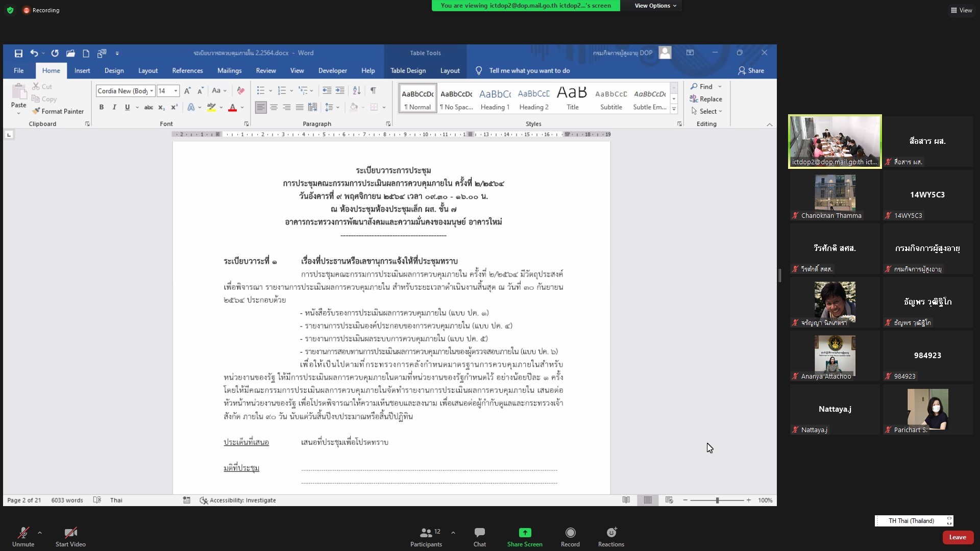Click the zoom slider handle in status bar
This screenshot has height=551, width=980.
click(x=717, y=500)
